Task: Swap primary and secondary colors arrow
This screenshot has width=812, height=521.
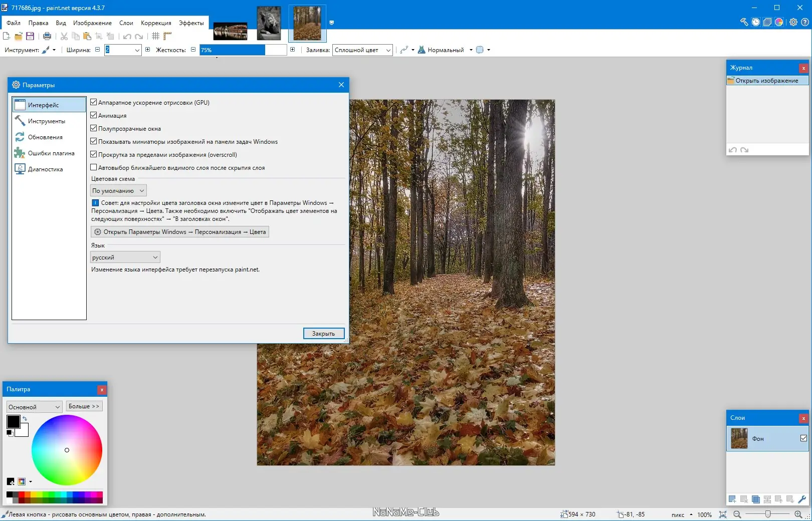Action: [x=25, y=418]
